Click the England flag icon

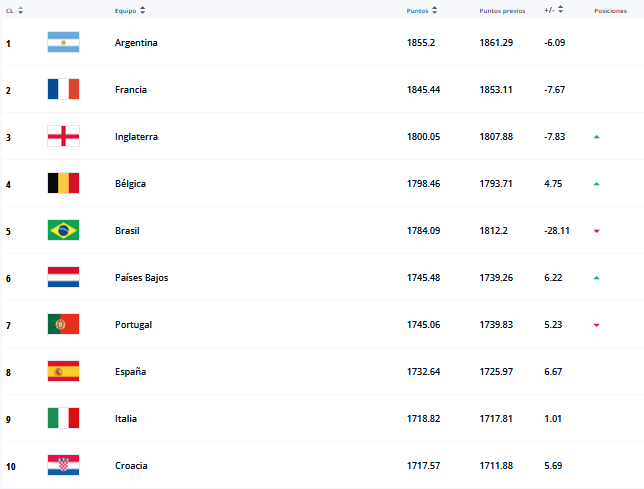tap(63, 136)
